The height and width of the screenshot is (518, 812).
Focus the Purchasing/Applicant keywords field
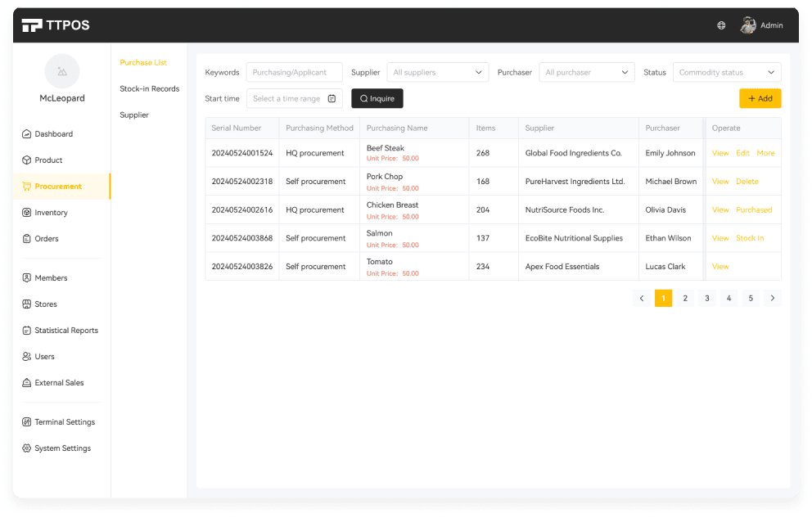tap(294, 73)
